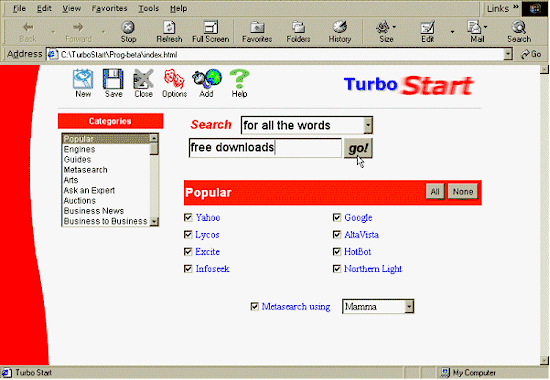Viewport: 550px width, 380px height.
Task: Click the Add globe icon
Action: [x=207, y=79]
